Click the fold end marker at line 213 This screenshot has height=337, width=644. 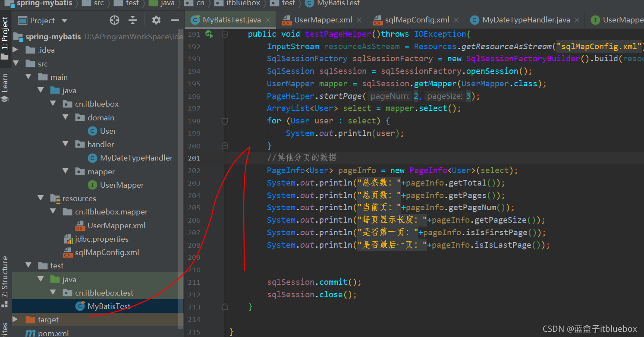click(x=224, y=307)
